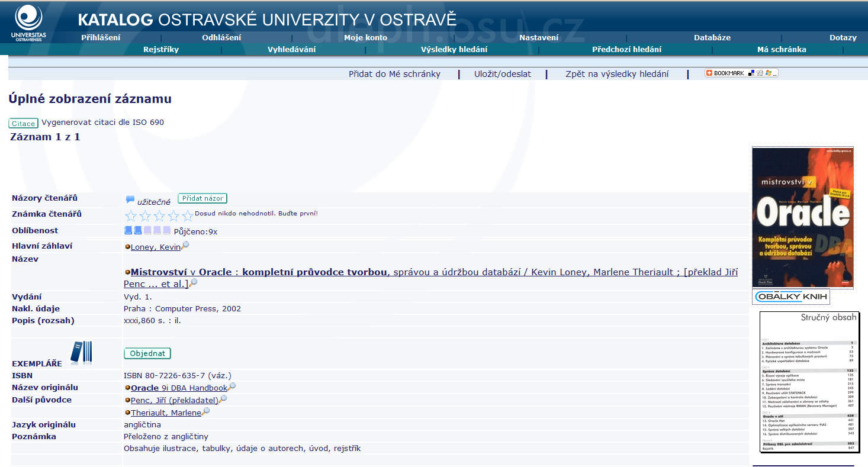Click the blue books Exempláře icon

[x=81, y=352]
